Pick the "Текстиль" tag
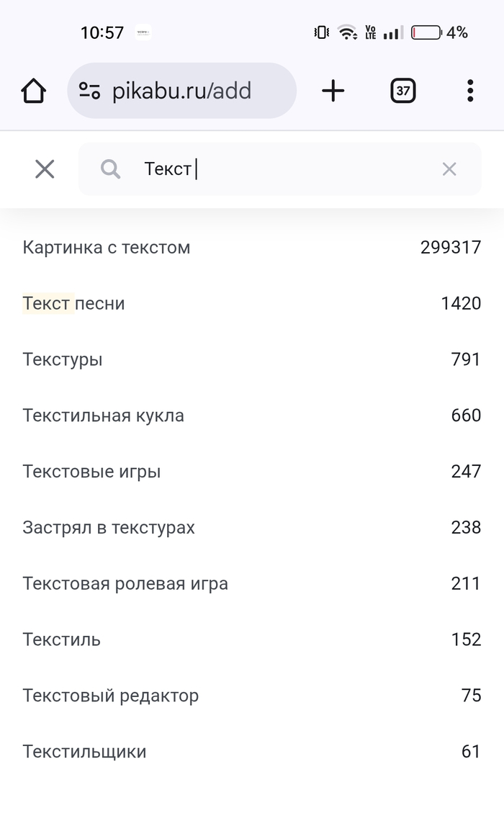Viewport: 504px width, 831px height. point(62,639)
